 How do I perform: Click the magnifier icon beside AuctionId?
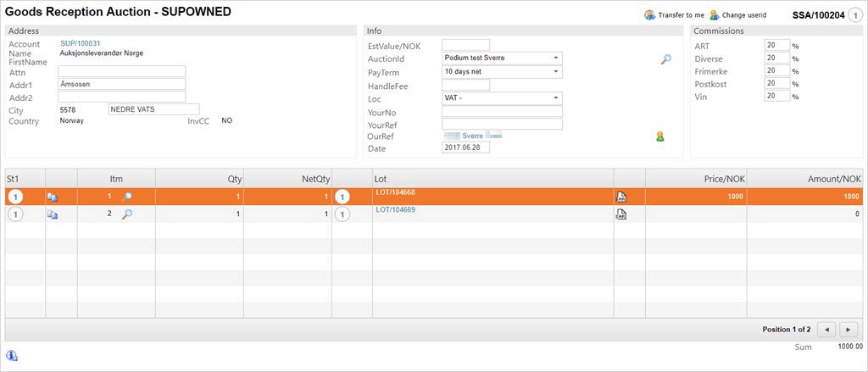point(666,59)
